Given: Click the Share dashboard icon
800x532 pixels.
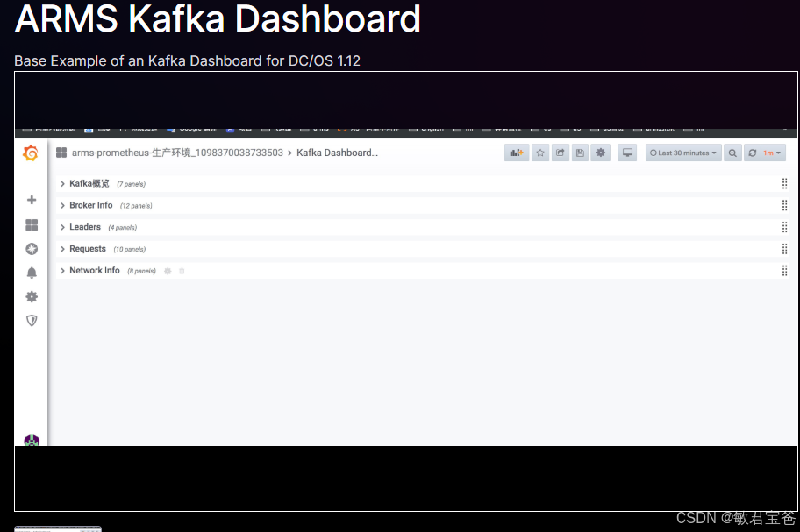Looking at the screenshot, I should click(561, 153).
